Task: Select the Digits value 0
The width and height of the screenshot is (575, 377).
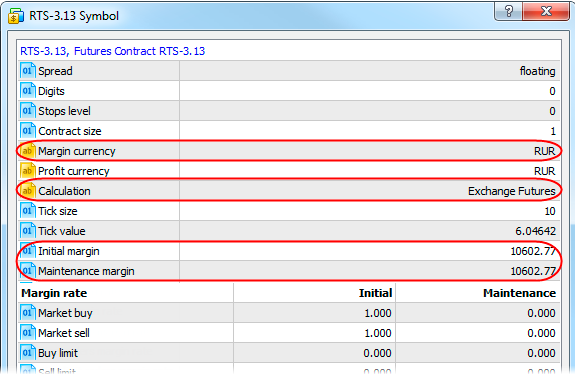Action: [552, 91]
